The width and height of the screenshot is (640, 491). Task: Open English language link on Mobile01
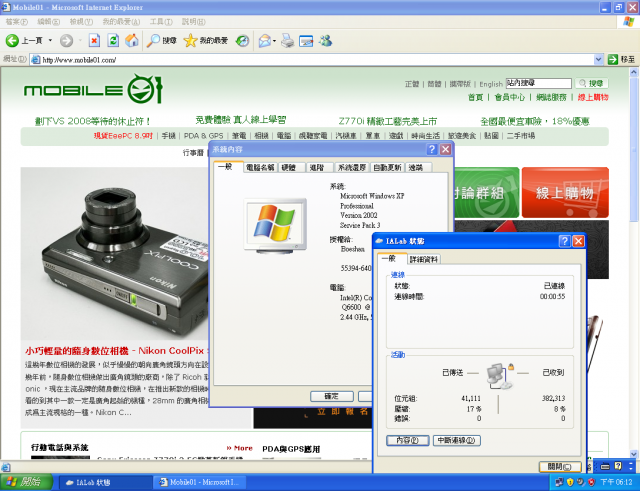pos(491,84)
